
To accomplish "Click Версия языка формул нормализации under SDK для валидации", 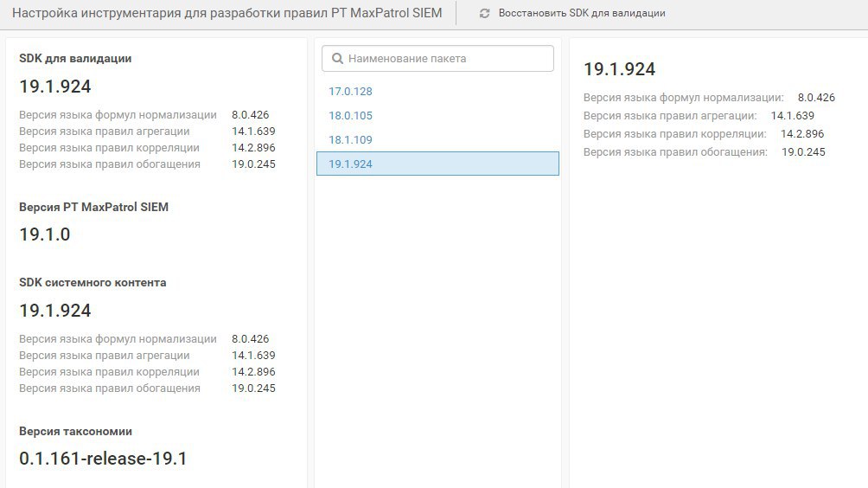I will click(x=118, y=115).
